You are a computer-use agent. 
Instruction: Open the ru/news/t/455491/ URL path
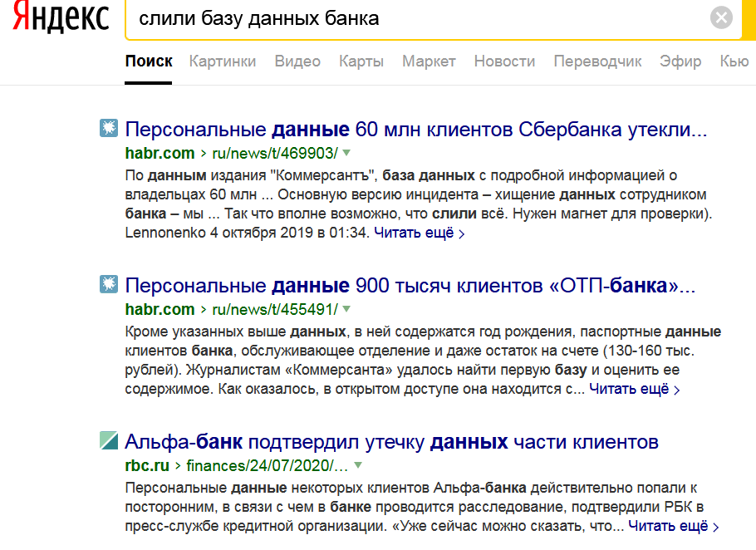pos(275,309)
